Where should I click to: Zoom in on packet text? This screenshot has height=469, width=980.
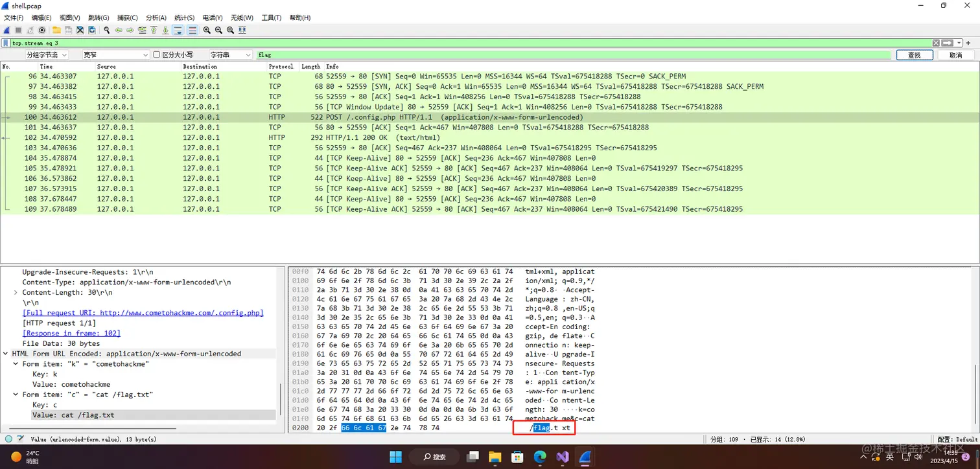[x=207, y=30]
